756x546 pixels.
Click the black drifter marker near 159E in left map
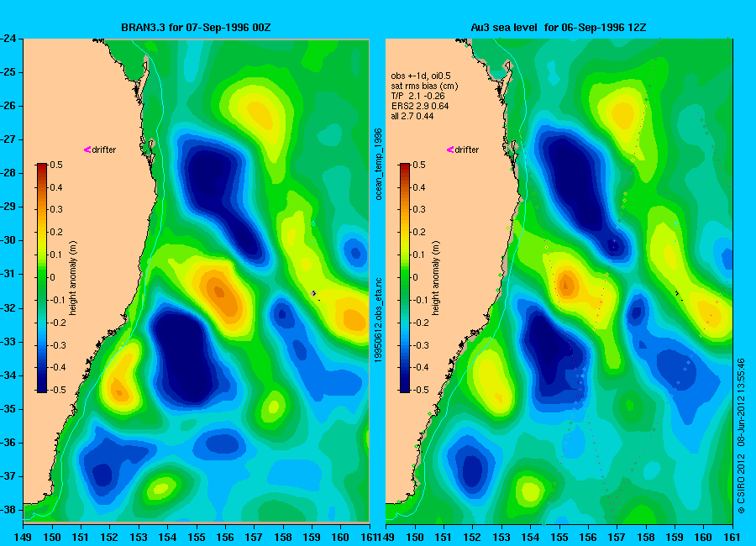click(x=314, y=293)
